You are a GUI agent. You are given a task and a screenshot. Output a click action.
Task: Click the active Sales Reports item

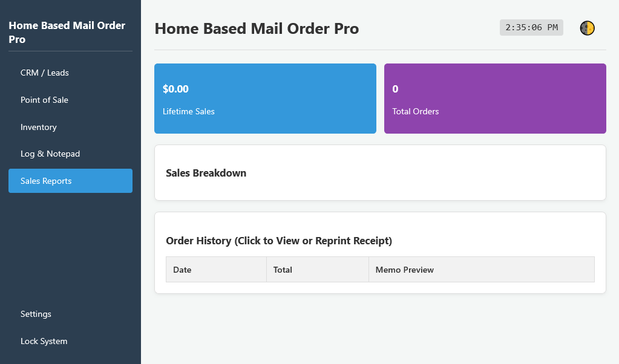point(46,181)
